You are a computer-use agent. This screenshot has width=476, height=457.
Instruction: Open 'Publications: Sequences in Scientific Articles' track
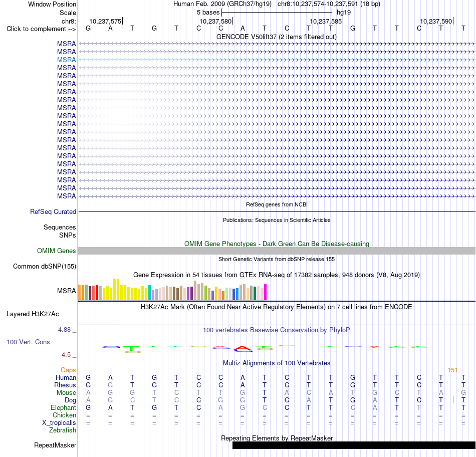point(277,220)
